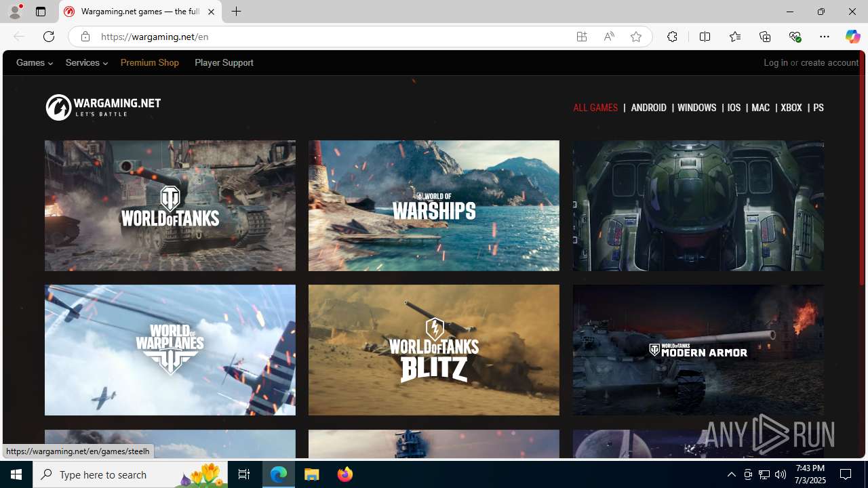This screenshot has width=868, height=488.
Task: Open Action Center notifications
Action: 846,474
